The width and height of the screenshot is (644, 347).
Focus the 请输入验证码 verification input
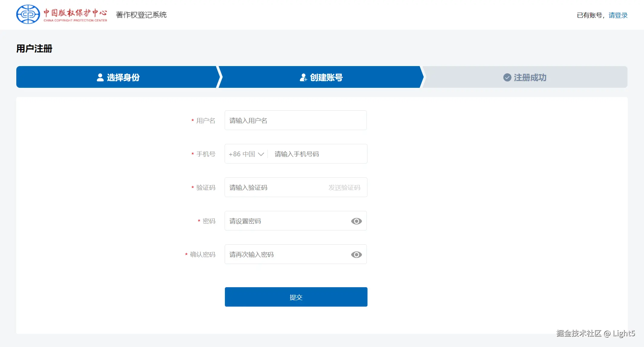pyautogui.click(x=275, y=188)
